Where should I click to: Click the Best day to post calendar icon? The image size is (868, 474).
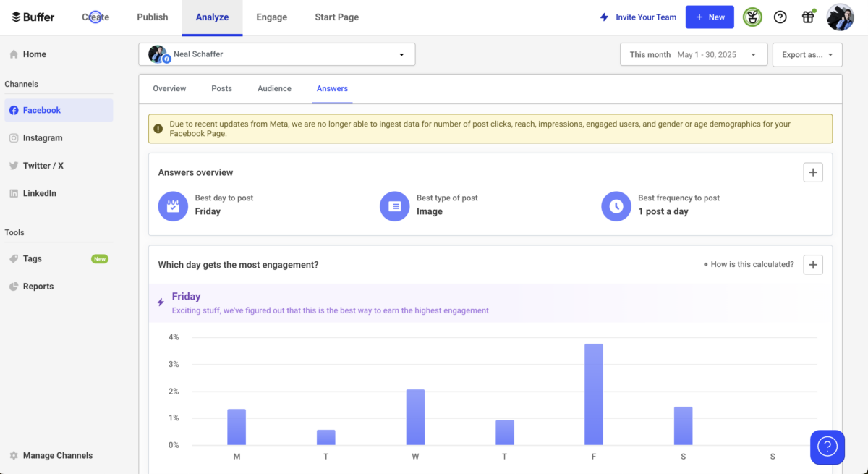click(x=172, y=206)
